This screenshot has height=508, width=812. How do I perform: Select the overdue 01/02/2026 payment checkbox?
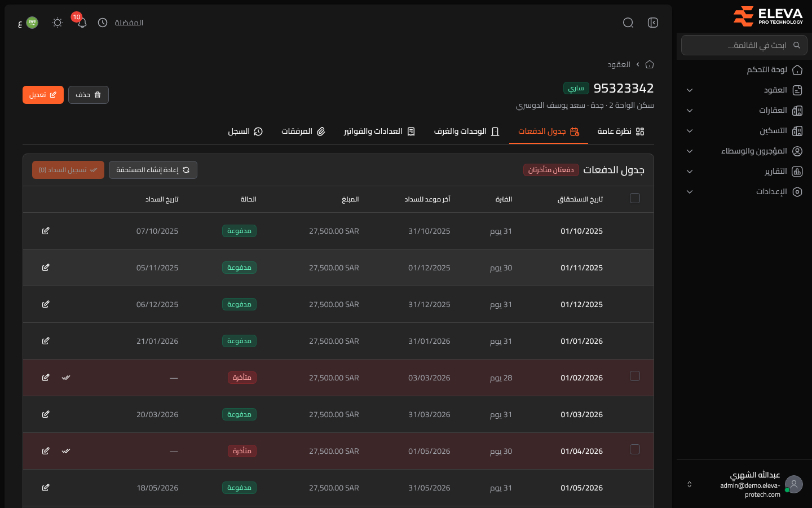(635, 376)
